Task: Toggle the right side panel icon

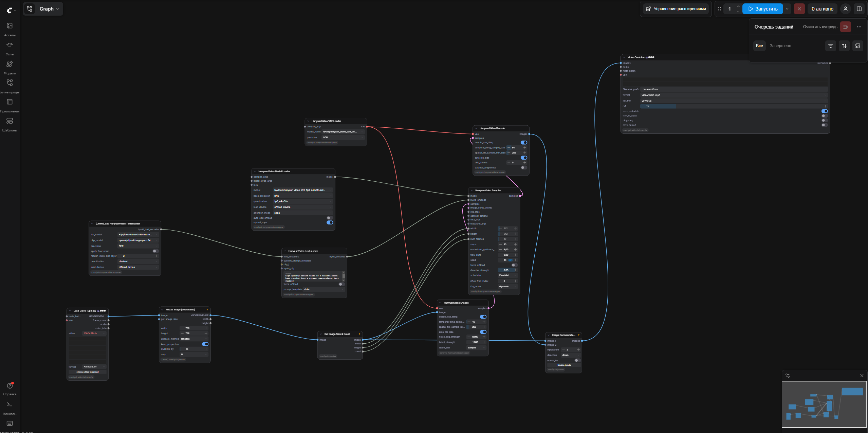Action: click(x=859, y=9)
